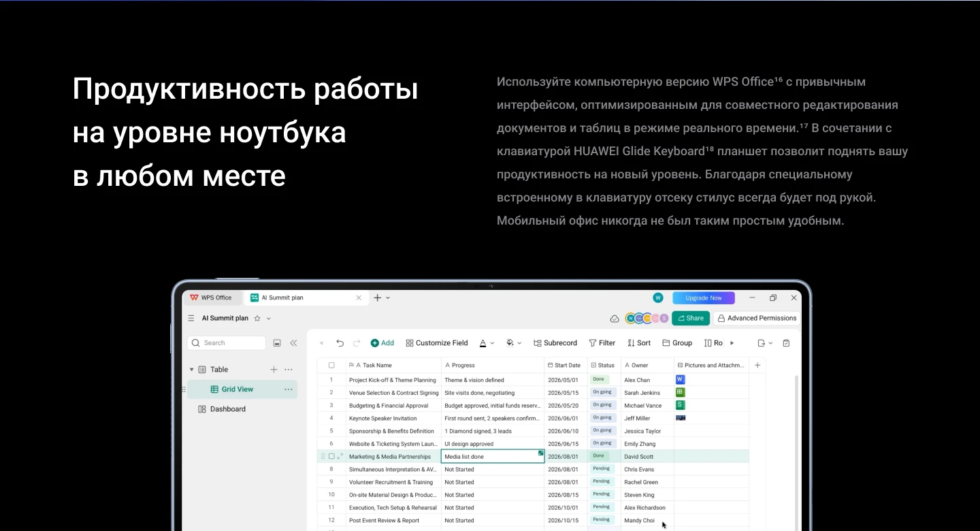980x531 pixels.
Task: Click the cloud sync status icon
Action: click(615, 318)
